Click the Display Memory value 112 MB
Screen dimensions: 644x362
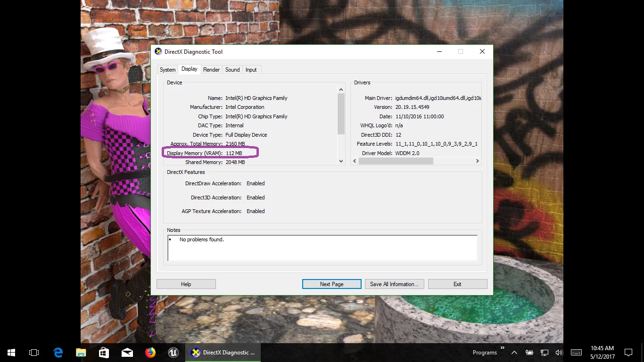coord(234,153)
